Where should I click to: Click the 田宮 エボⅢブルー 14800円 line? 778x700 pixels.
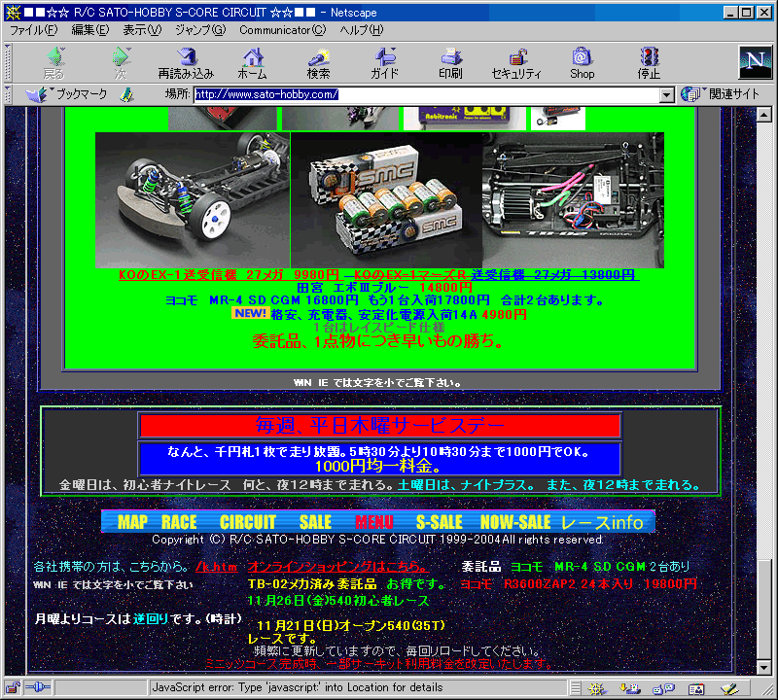[384, 288]
